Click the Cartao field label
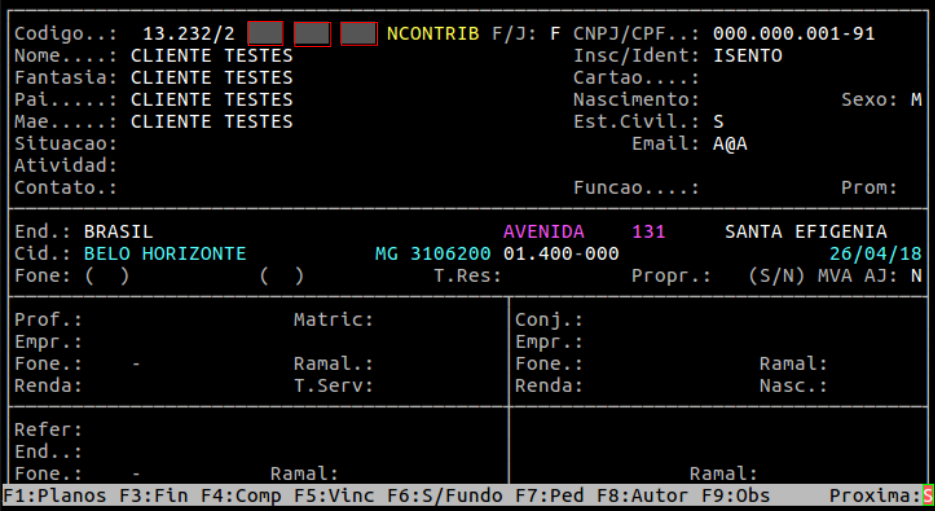 636,78
